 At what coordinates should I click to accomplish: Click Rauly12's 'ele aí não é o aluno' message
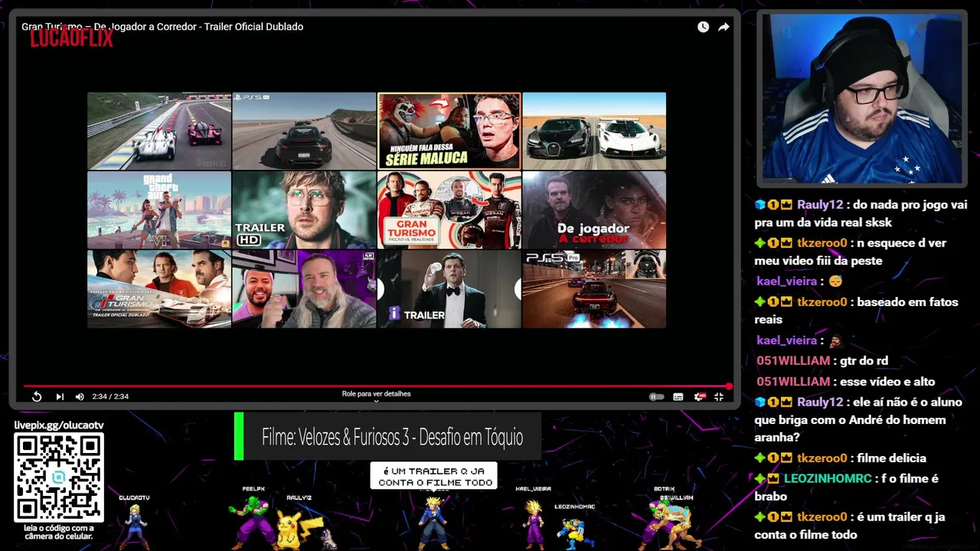(858, 419)
